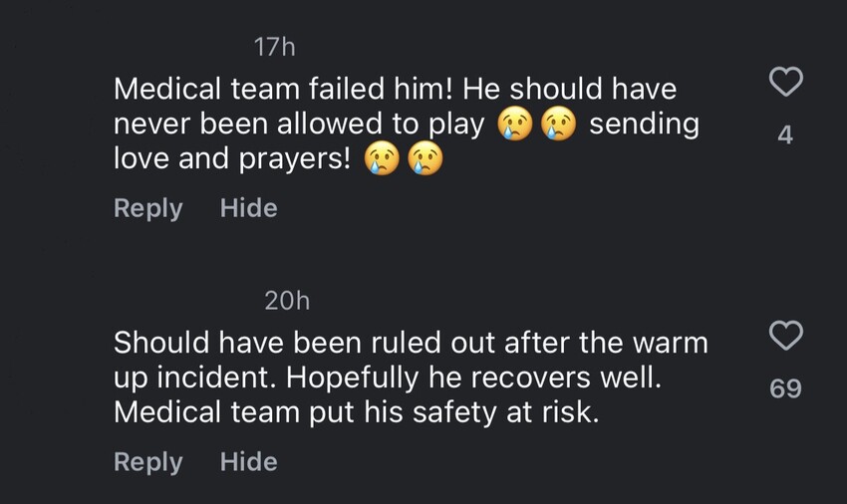The image size is (847, 504).
Task: Click the last crying emoji after 'prayers!'
Action: click(424, 158)
